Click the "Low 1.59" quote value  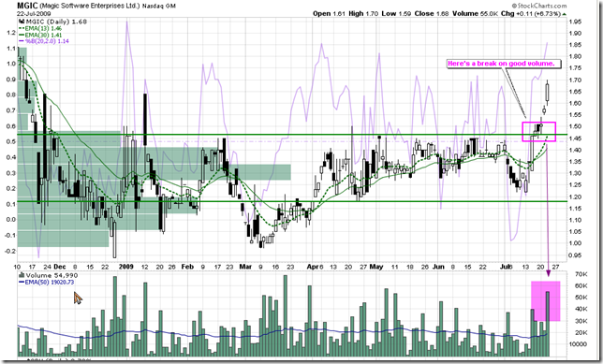(396, 13)
